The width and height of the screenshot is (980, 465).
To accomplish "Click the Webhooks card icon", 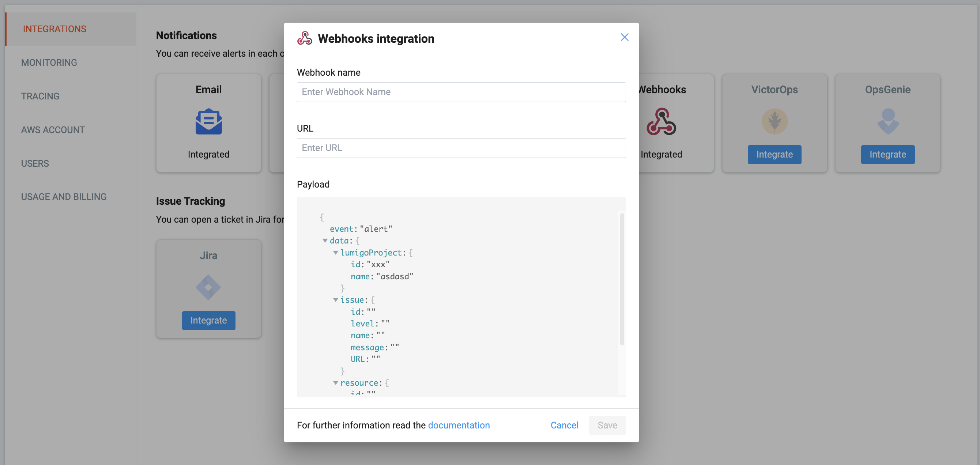I will (x=661, y=122).
